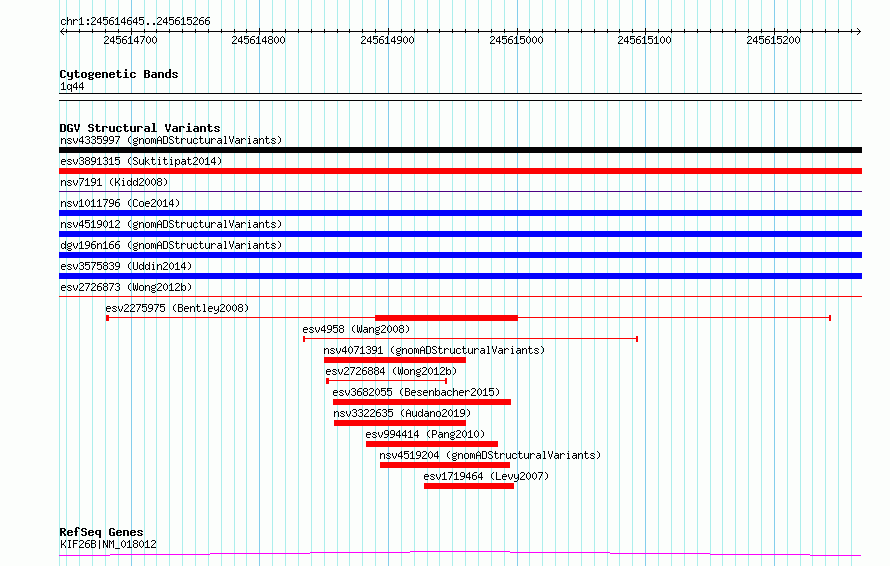890x566 pixels.
Task: Click nsv4071391 gnomADStructuralVariants label
Action: (434, 350)
